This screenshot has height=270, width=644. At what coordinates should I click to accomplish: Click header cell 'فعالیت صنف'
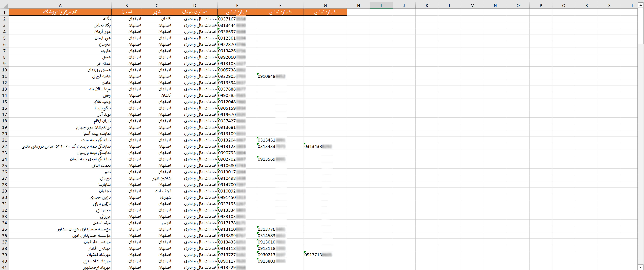pyautogui.click(x=195, y=12)
